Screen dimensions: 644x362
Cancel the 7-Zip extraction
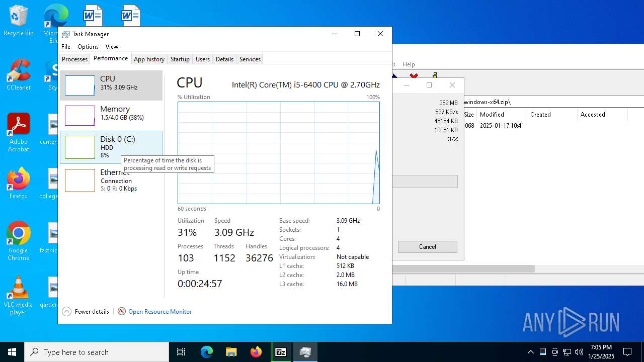(x=428, y=247)
